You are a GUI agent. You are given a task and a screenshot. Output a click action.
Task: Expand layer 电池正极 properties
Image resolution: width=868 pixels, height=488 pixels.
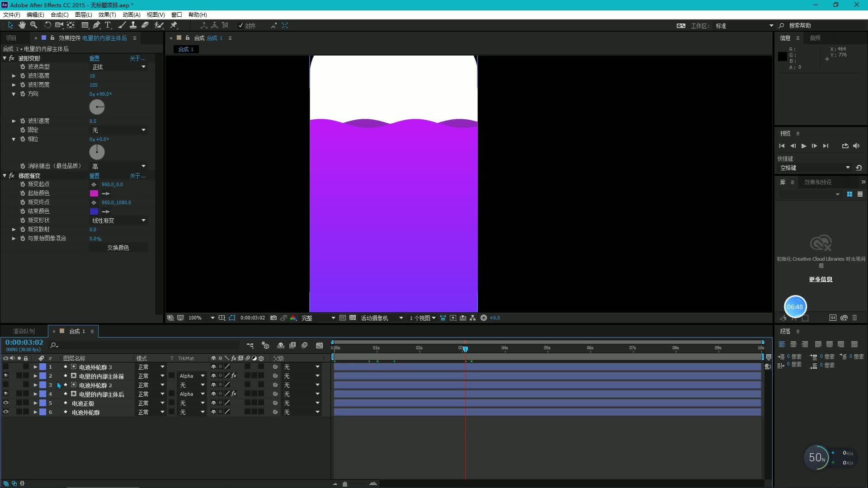[x=35, y=403]
